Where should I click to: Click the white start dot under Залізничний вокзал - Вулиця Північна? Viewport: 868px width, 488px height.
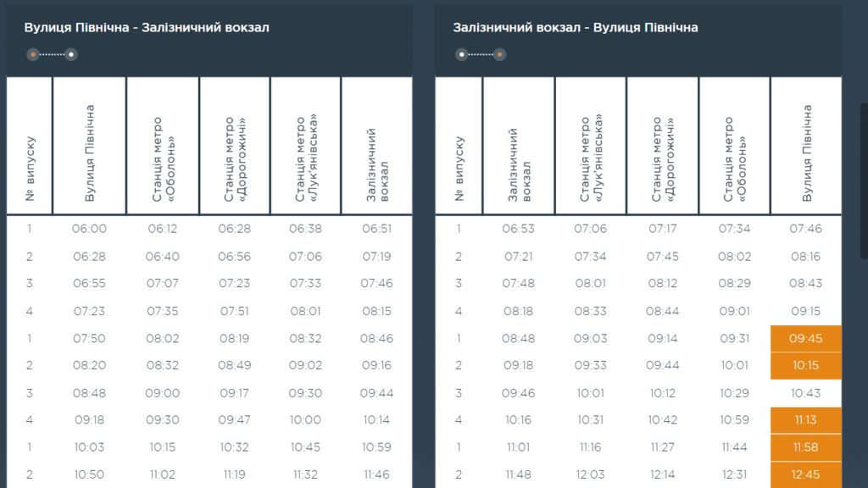click(462, 54)
